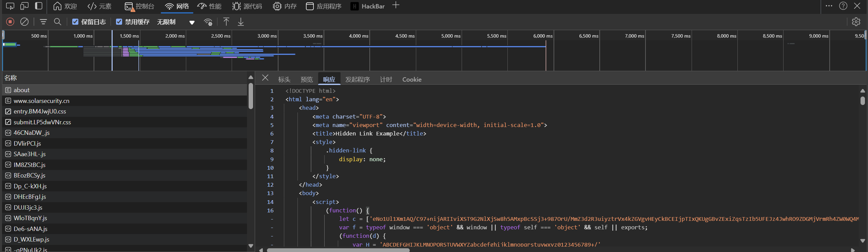The height and width of the screenshot is (252, 868).
Task: Select D_WXLEwp.js request
Action: (x=125, y=239)
